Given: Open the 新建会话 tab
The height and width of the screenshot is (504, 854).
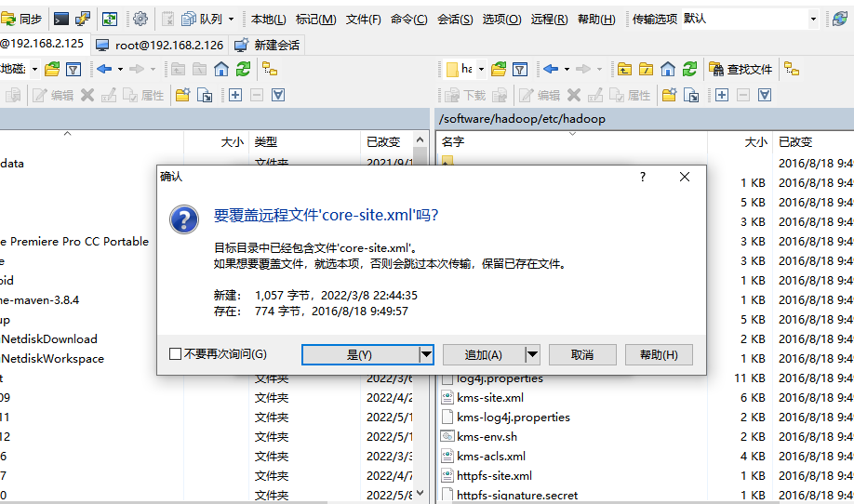Looking at the screenshot, I should point(267,46).
